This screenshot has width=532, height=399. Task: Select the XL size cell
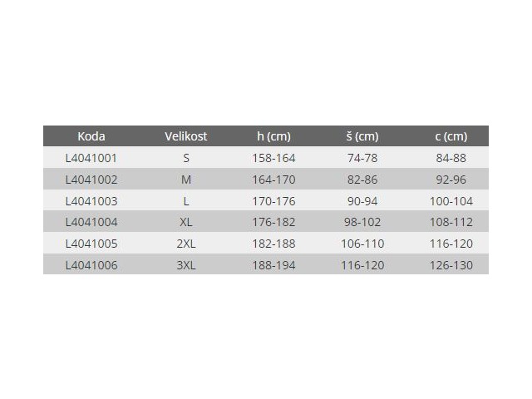pyautogui.click(x=186, y=221)
